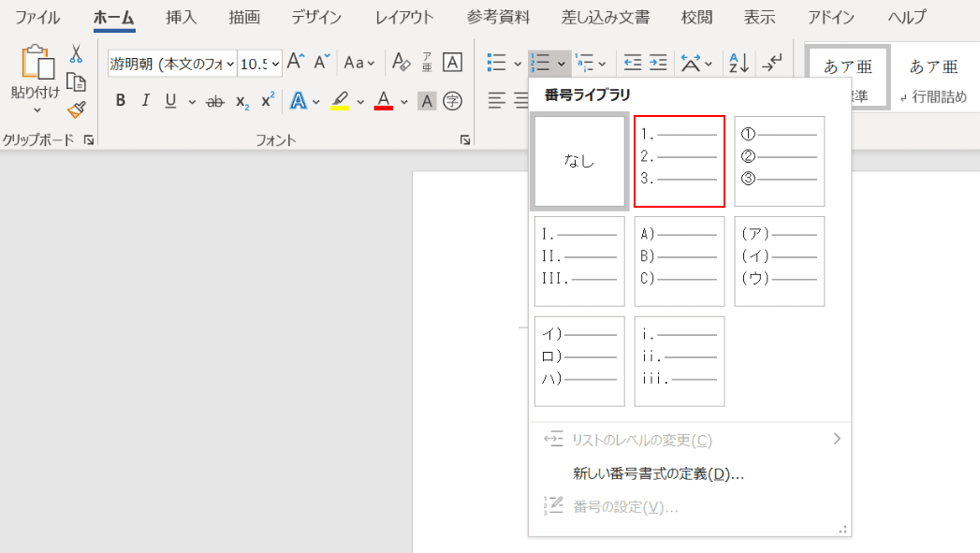Expand font color dropdown arrow
980x553 pixels.
[404, 101]
